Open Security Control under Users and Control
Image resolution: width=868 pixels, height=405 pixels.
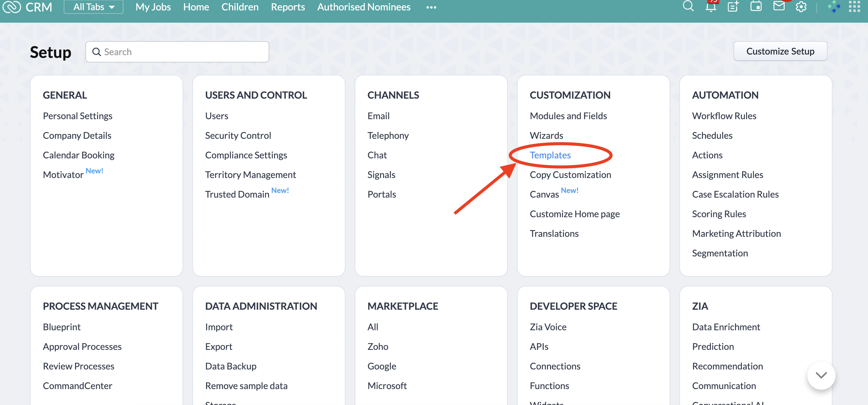click(x=238, y=135)
